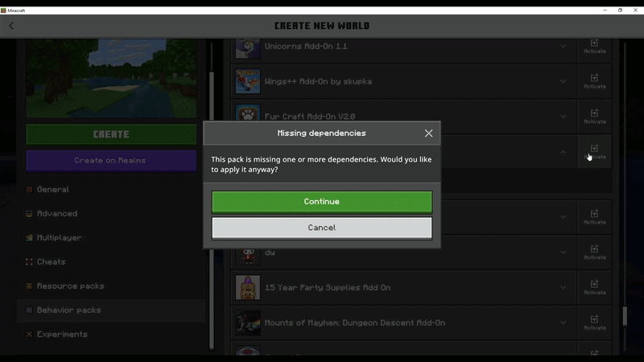Open the General settings tab
The image size is (644, 362).
tap(111, 190)
